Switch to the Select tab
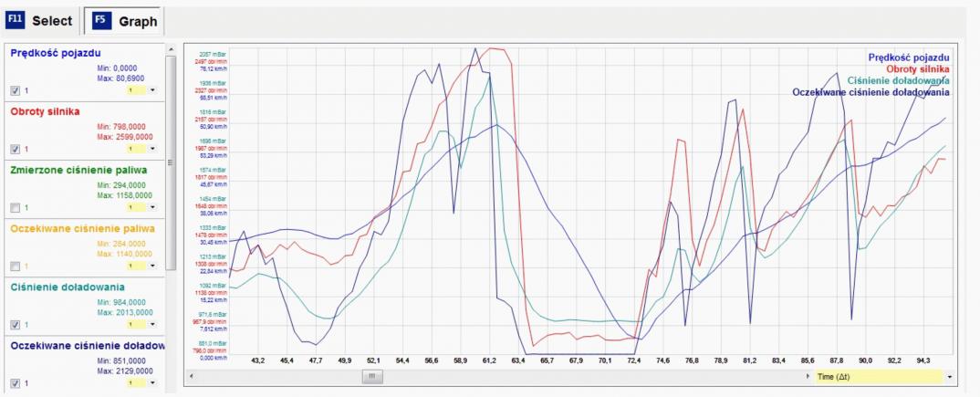The image size is (980, 397). (x=40, y=21)
